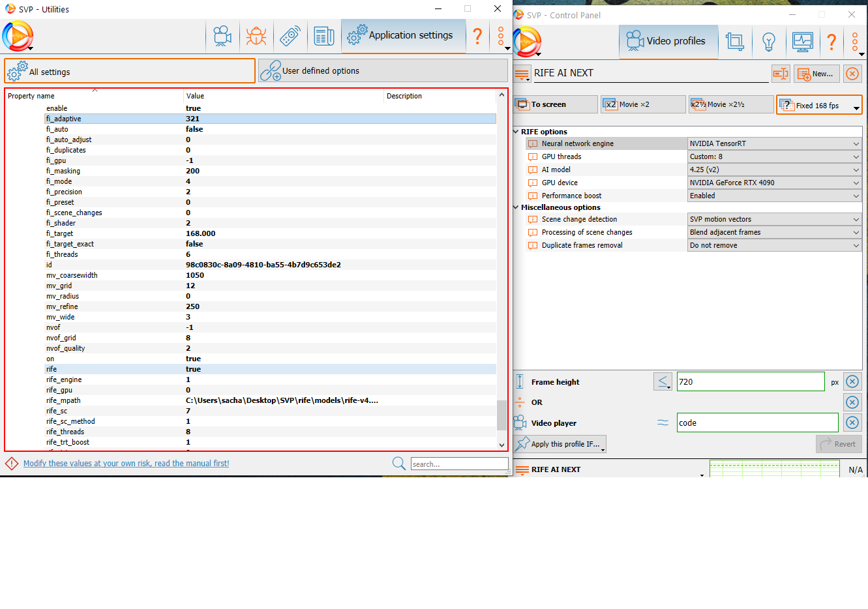868x609 pixels.
Task: Open the bug report icon in Utilities
Action: 256,36
